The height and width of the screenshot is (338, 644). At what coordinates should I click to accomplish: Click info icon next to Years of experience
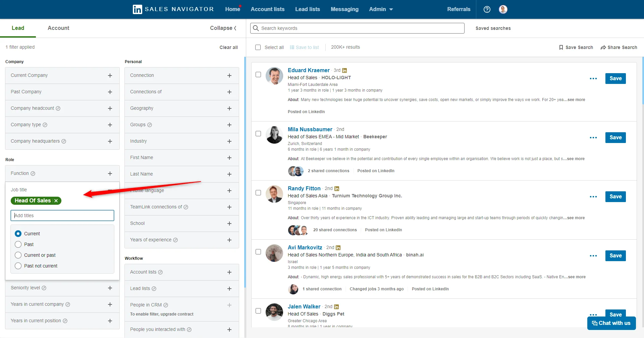pyautogui.click(x=175, y=240)
